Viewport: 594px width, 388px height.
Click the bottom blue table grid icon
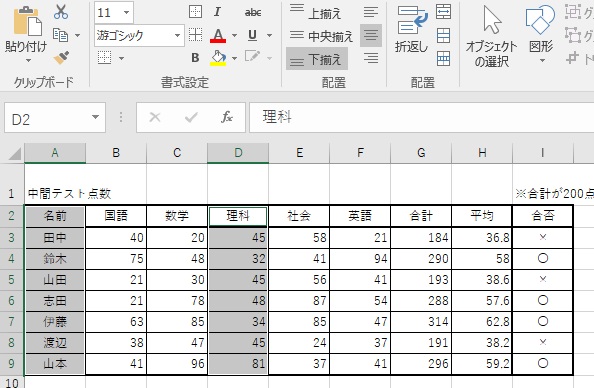[443, 58]
